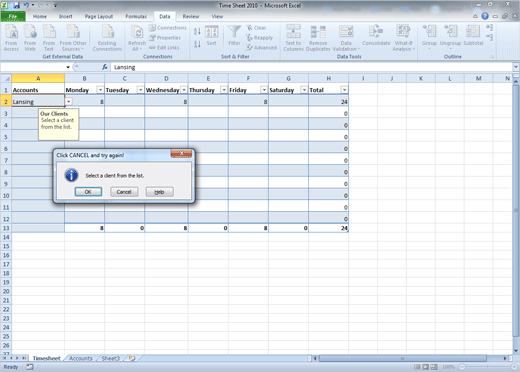Close the error dialog with X
Image resolution: width=520 pixels, height=372 pixels.
181,153
